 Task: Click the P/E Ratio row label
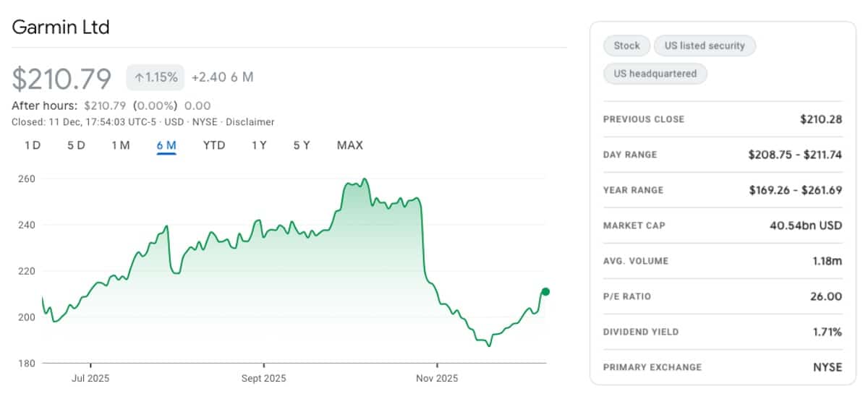627,296
